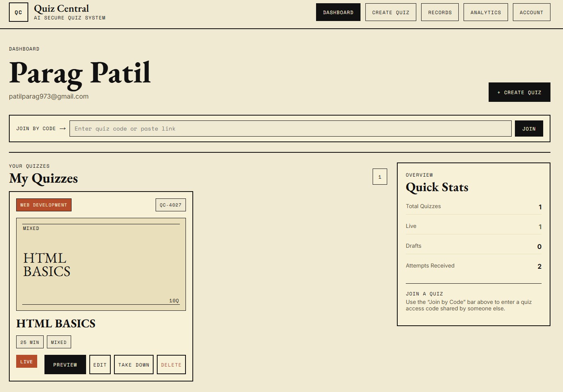This screenshot has width=563, height=392.
Task: Open the HTML Basics quiz cover thumbnail
Action: pyautogui.click(x=101, y=264)
